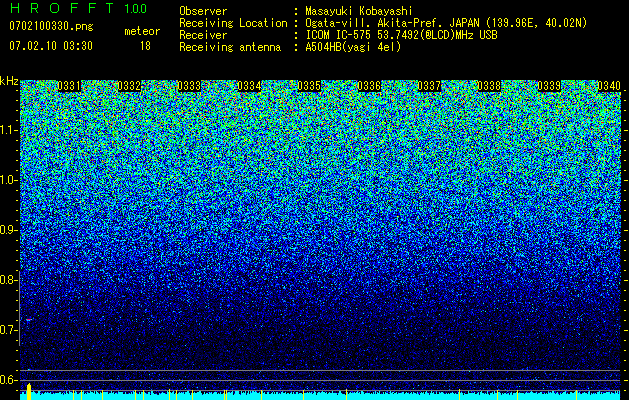Click the A504HB(yagi 4el) antenna text

[353, 47]
